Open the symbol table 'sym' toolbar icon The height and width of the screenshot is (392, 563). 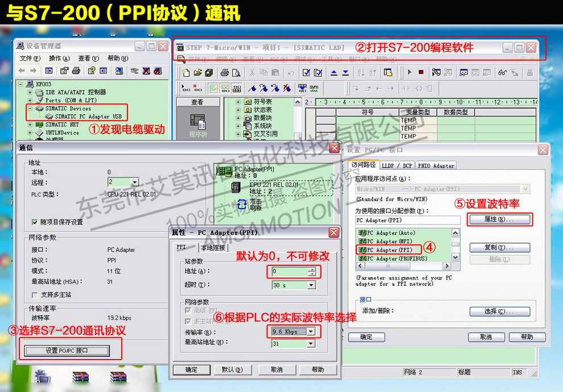tap(313, 88)
